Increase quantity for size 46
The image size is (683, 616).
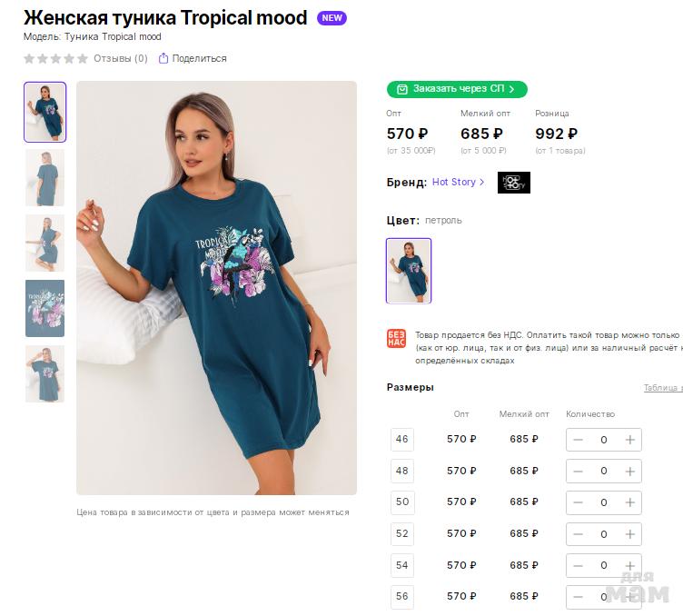(x=630, y=440)
